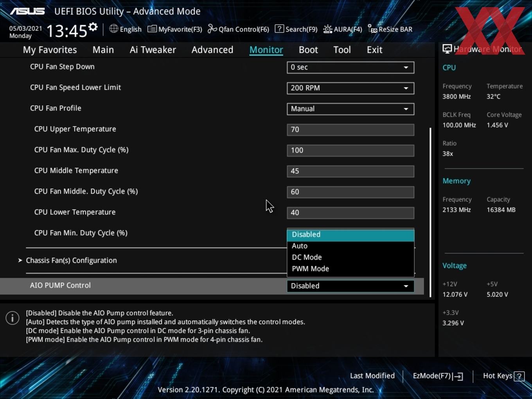Image resolution: width=532 pixels, height=399 pixels.
Task: Click the CPU Frequency 3800 MHz value
Action: 457,97
